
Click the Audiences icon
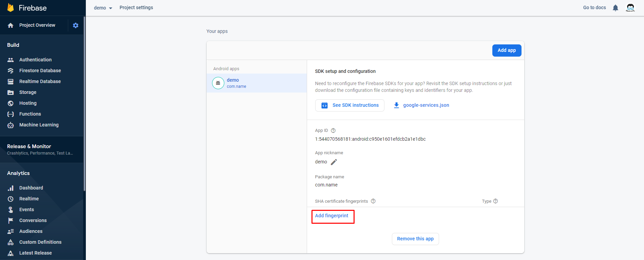(x=11, y=231)
